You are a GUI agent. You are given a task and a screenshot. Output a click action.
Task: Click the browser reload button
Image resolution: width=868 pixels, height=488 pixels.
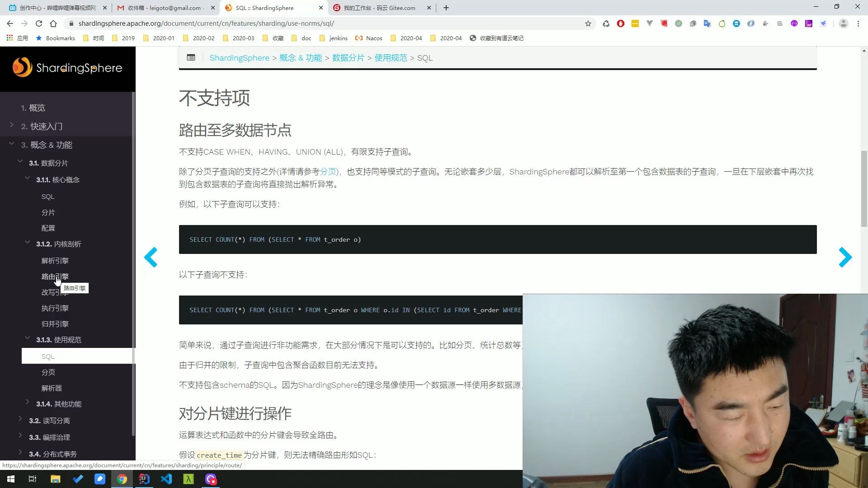39,23
